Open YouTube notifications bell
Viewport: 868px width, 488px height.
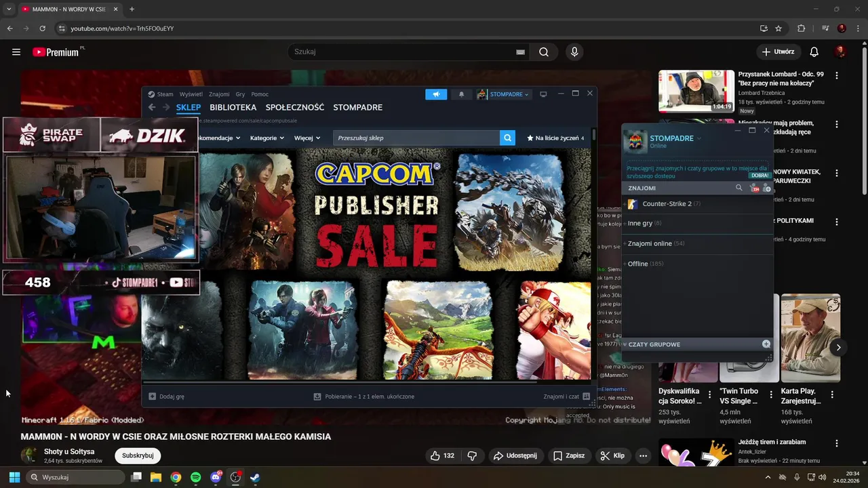814,52
